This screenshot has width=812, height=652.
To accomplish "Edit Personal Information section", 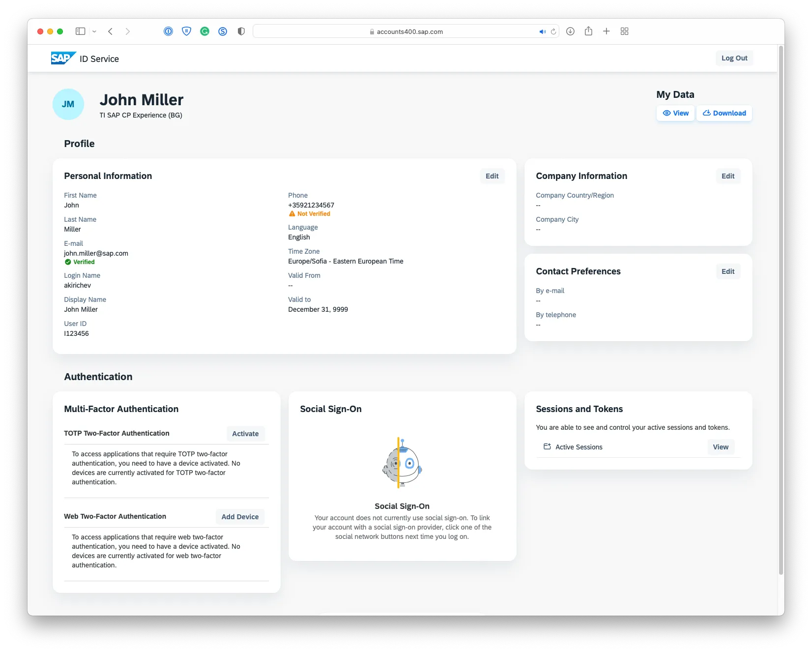I will [x=492, y=176].
